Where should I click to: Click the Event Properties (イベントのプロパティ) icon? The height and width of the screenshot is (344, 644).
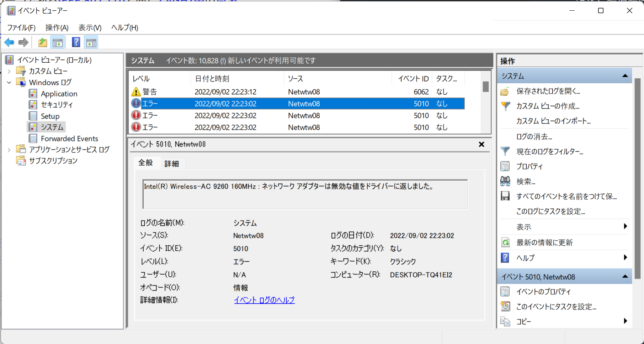tap(505, 292)
